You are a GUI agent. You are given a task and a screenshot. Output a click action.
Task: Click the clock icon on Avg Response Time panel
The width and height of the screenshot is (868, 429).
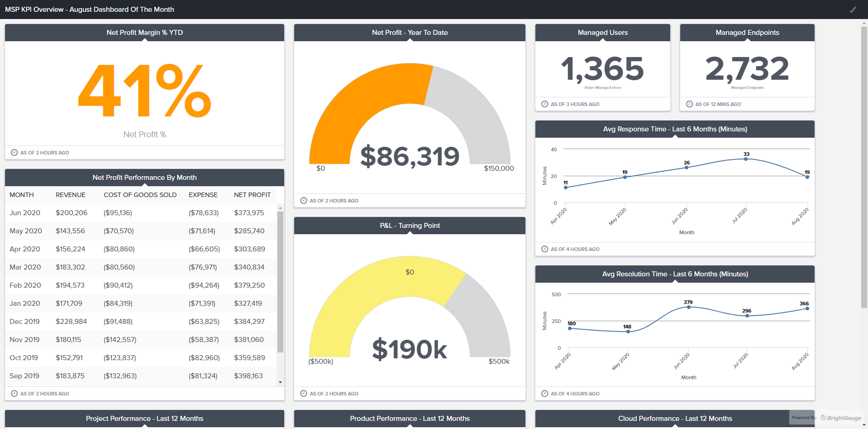[x=544, y=249]
